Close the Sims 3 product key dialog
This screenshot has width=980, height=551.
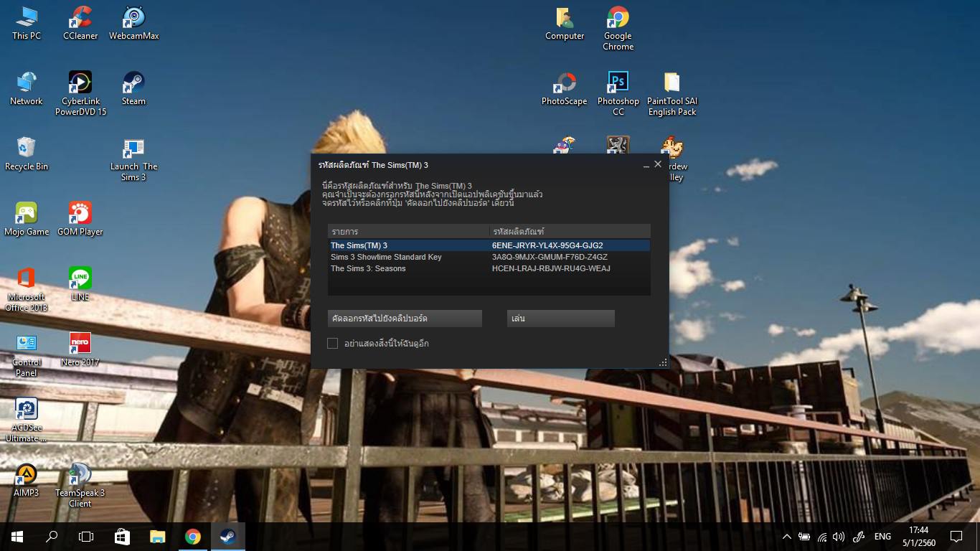(x=658, y=164)
